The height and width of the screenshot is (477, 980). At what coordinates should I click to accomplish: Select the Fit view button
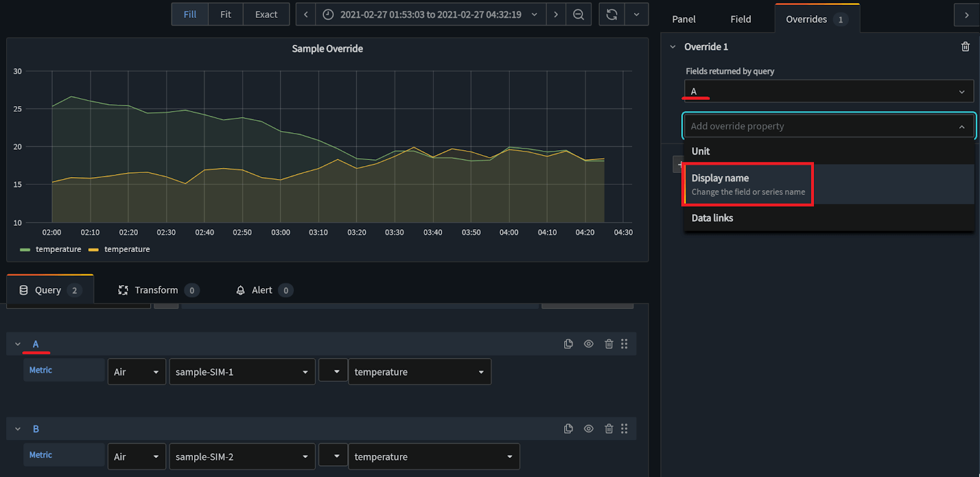coord(225,15)
